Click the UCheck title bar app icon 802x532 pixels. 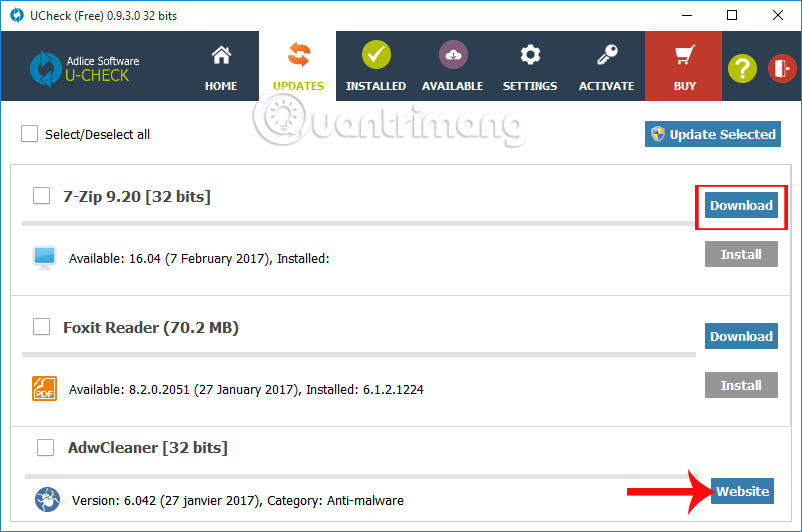[17, 15]
